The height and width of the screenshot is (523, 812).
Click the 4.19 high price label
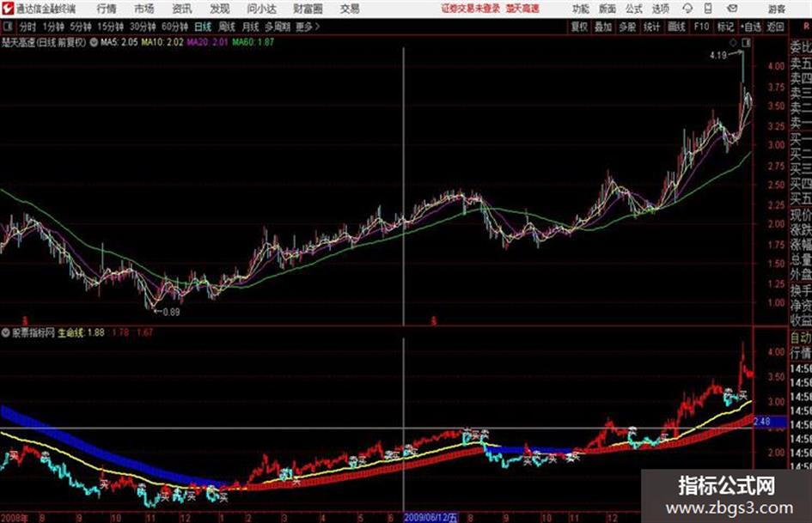click(718, 55)
